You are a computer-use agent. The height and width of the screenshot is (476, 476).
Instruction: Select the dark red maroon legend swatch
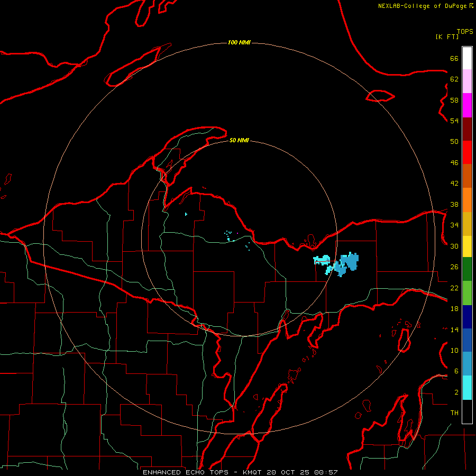[467, 129]
